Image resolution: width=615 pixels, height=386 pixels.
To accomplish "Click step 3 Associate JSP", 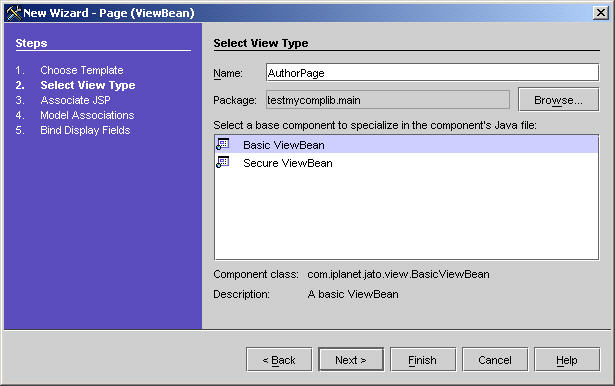I will pyautogui.click(x=75, y=100).
